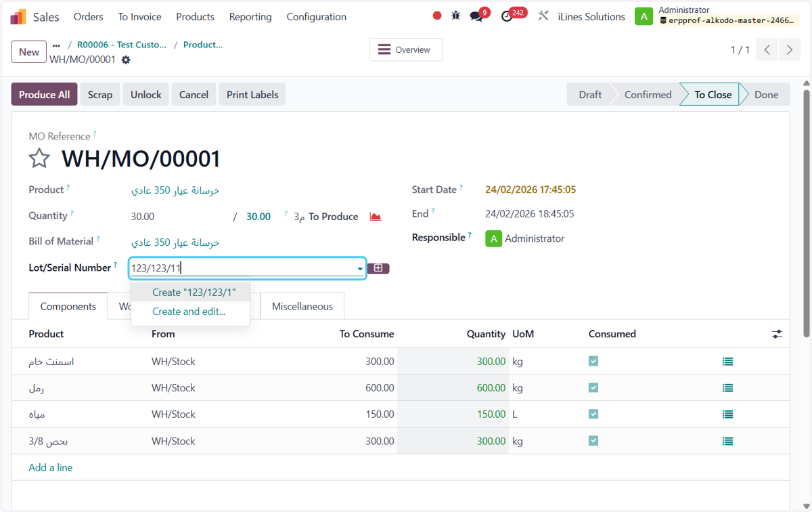Click the Administrator avatar in the top bar
This screenshot has height=512, width=812.
coord(644,16)
